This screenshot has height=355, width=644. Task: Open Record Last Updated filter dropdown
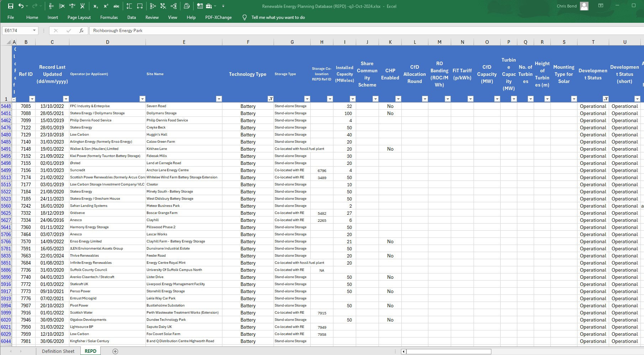click(x=66, y=99)
